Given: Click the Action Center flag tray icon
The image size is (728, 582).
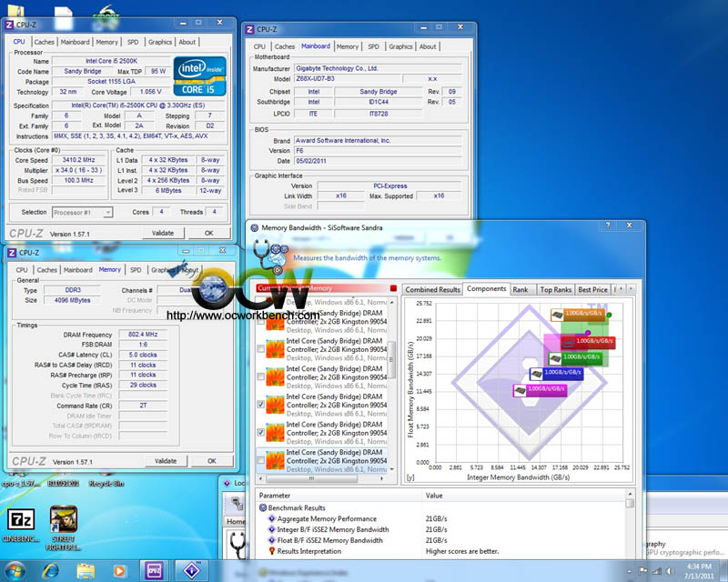Looking at the screenshot, I should click(x=643, y=571).
